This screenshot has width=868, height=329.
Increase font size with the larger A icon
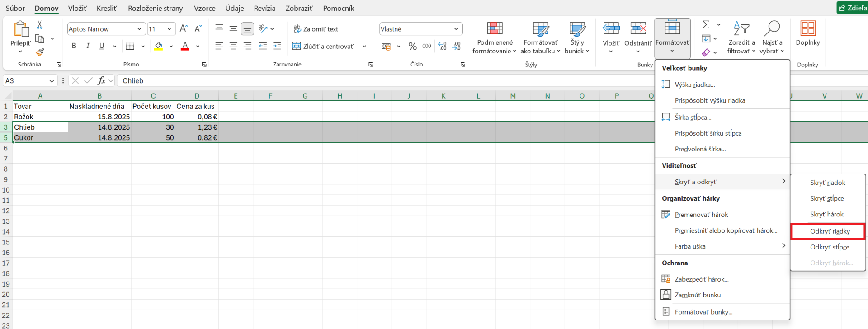tap(184, 29)
